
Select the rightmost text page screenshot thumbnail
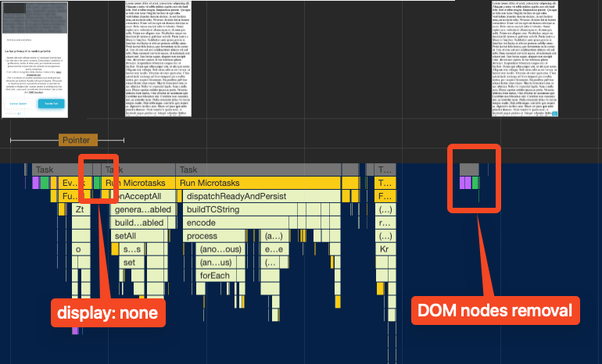click(525, 59)
